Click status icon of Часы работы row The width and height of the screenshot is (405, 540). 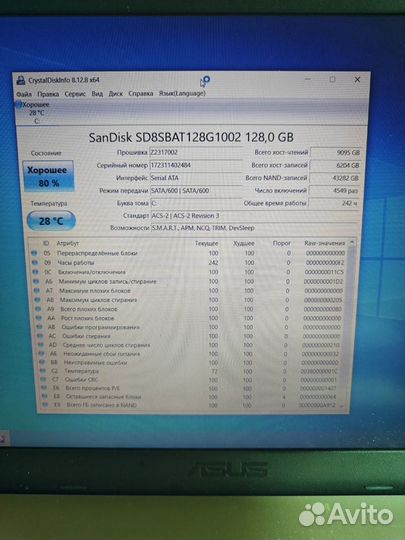[x=35, y=263]
